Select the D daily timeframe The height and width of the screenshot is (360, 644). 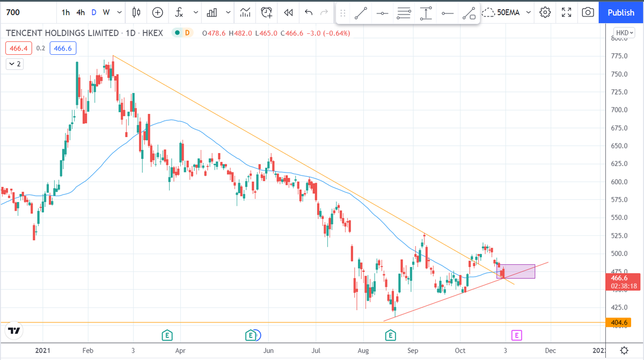(x=94, y=12)
